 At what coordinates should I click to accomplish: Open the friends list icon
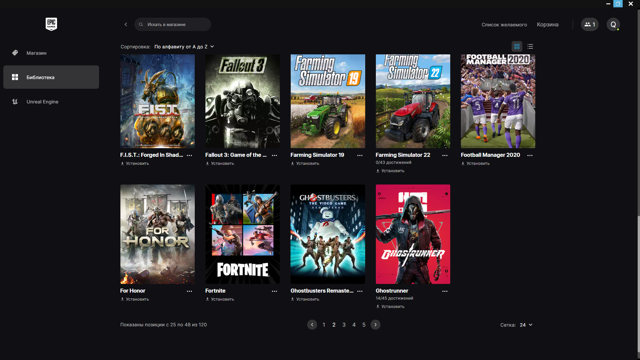(x=589, y=24)
